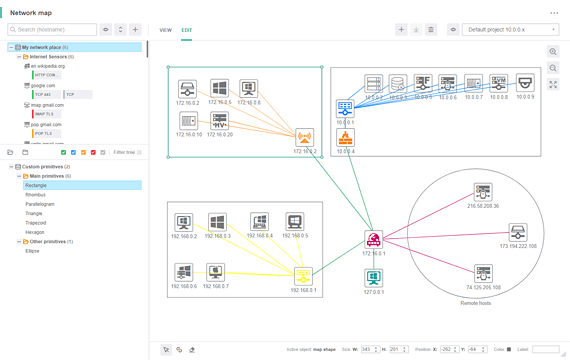
Task: Select the Windows host 192.168.0.3
Action: pyautogui.click(x=217, y=222)
